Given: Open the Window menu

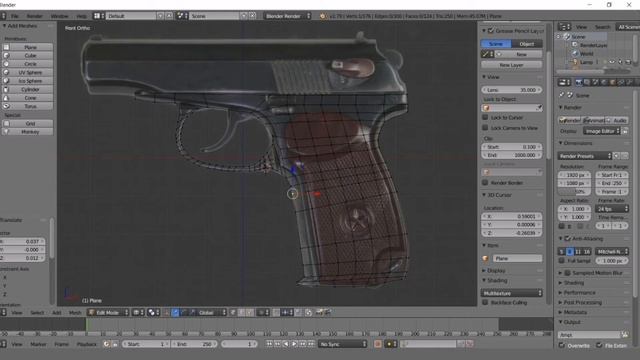Looking at the screenshot, I should tap(60, 16).
